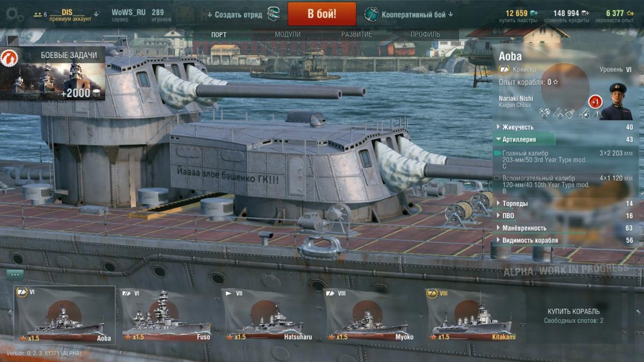Select the Fuso ship in carousel
644x362 pixels.
(166, 315)
